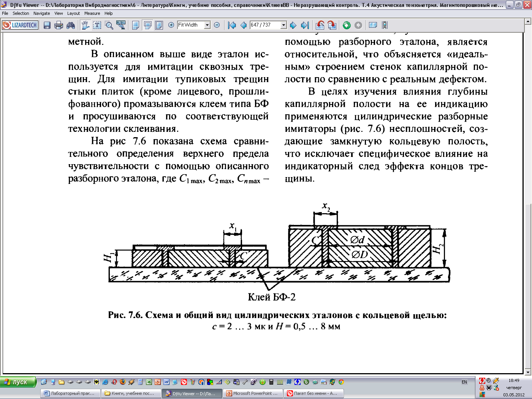Launch Excel from quick launch

[x=149, y=382]
